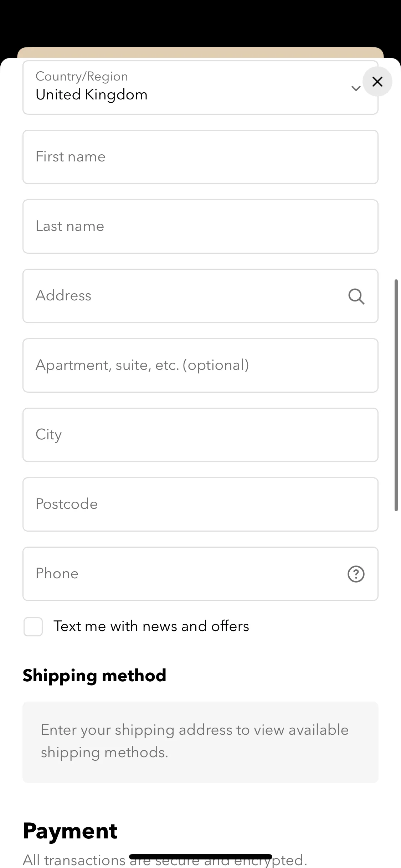
Task: Tap the Payment section heading
Action: (70, 831)
